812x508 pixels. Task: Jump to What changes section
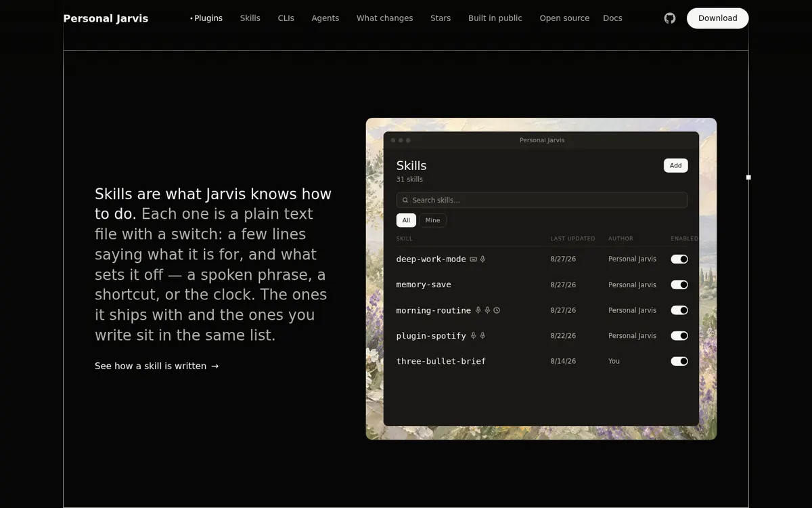pyautogui.click(x=385, y=18)
